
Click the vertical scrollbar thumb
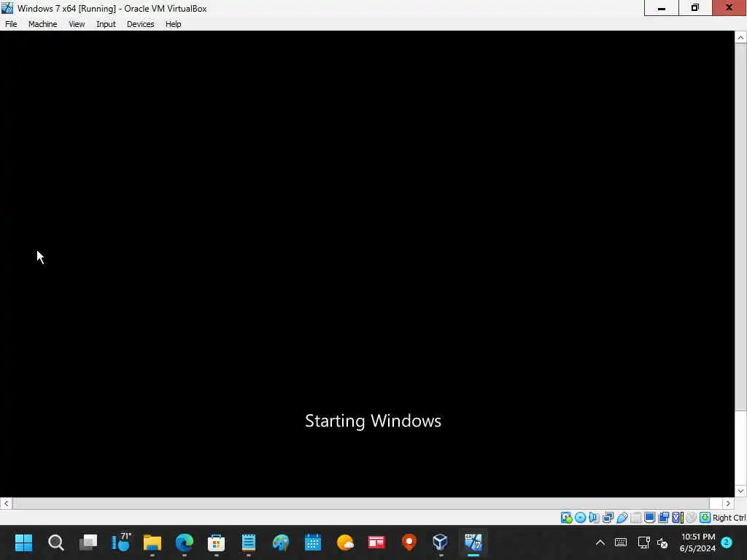click(x=740, y=227)
